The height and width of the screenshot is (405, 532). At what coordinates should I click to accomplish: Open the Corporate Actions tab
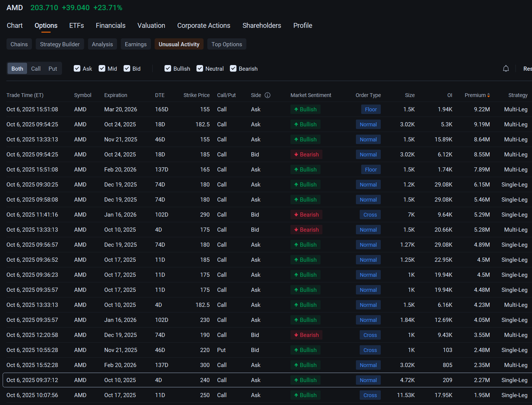coord(204,26)
